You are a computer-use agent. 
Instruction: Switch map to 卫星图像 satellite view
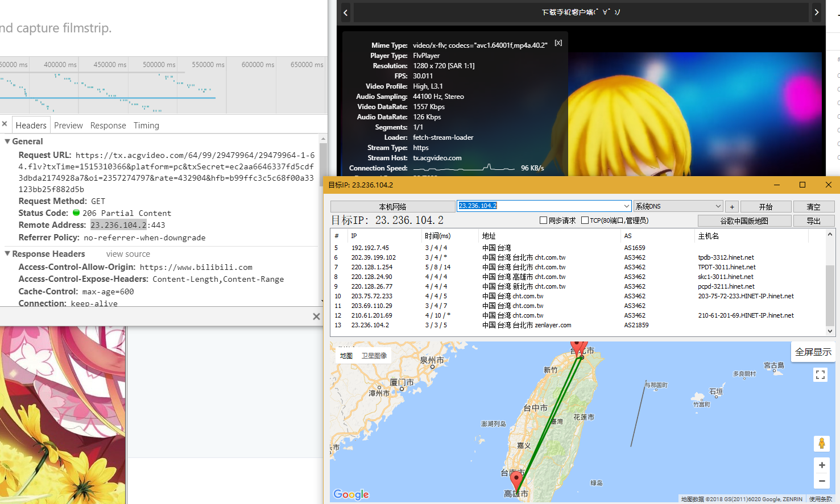pos(374,356)
